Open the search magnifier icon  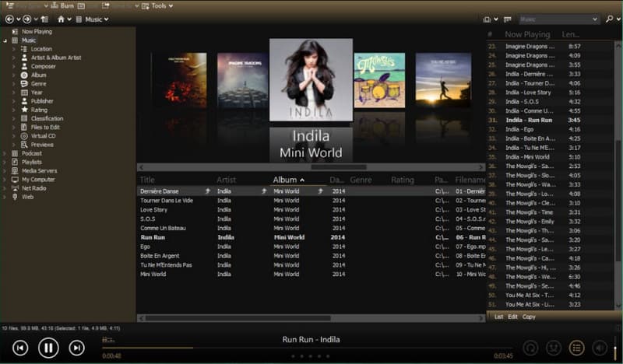[x=609, y=19]
